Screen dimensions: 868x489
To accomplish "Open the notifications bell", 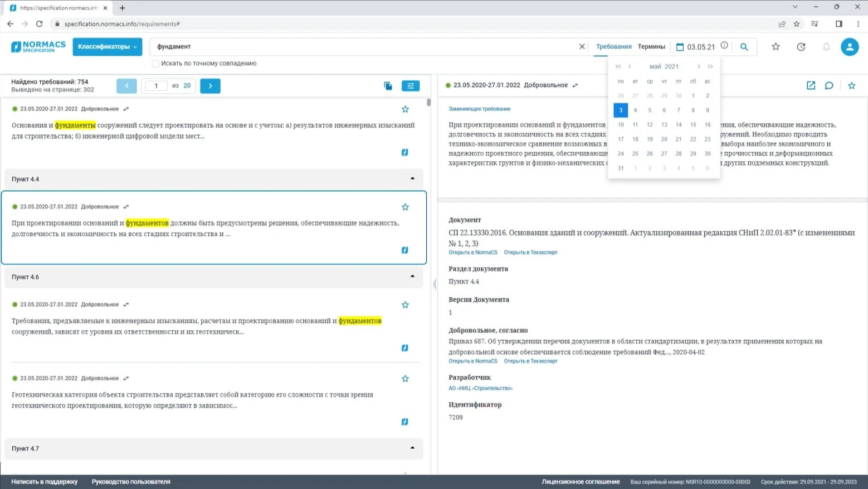I will click(x=826, y=47).
